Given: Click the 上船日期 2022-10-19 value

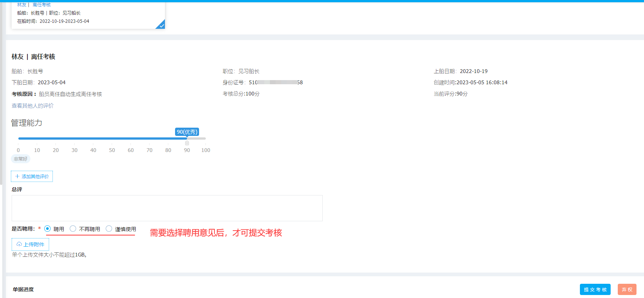Looking at the screenshot, I should point(474,71).
